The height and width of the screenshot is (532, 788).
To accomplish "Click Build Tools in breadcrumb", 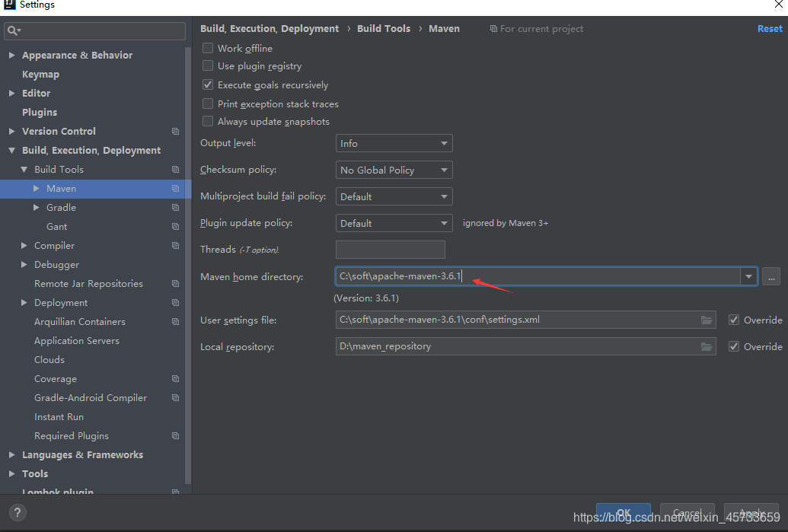I will (384, 29).
